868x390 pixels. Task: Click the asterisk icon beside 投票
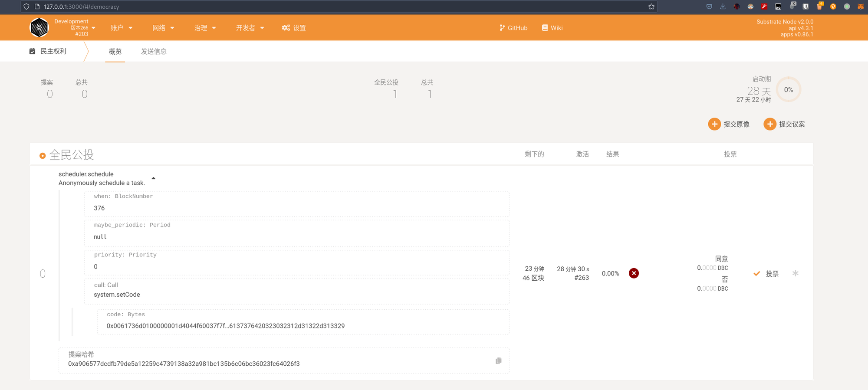795,273
